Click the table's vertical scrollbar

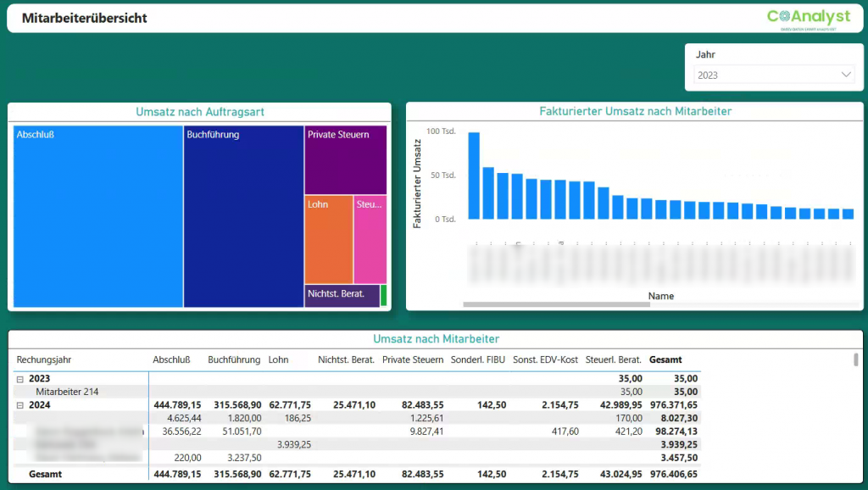[x=855, y=360]
